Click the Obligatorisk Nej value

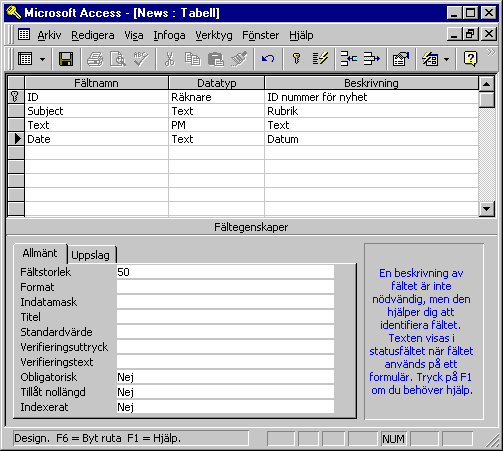(x=225, y=377)
